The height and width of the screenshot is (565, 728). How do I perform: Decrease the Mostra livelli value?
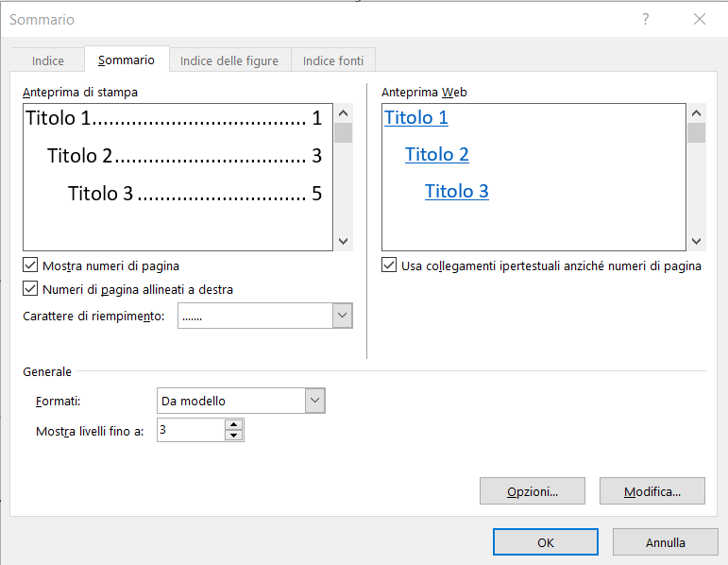234,436
